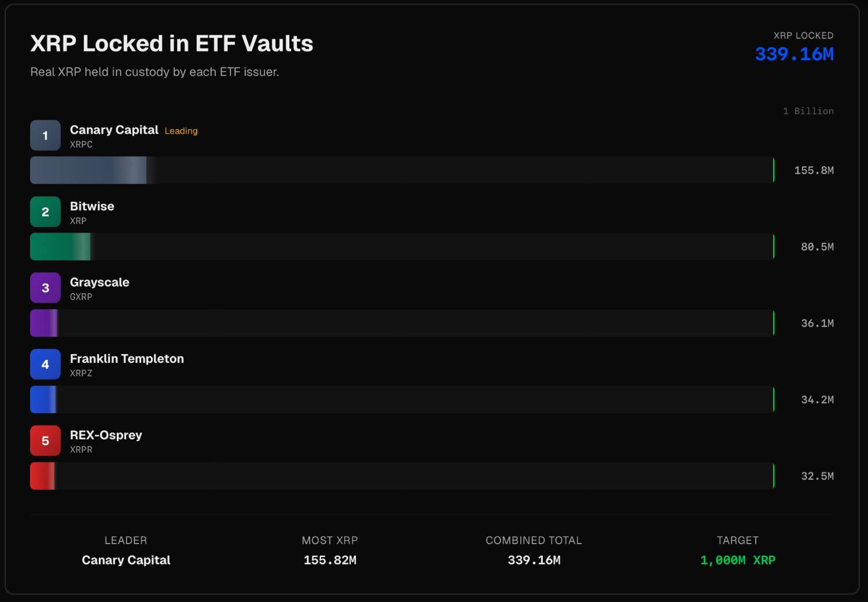Image resolution: width=868 pixels, height=602 pixels.
Task: Click the XRP Locked in ETF Vaults title
Action: [x=171, y=43]
